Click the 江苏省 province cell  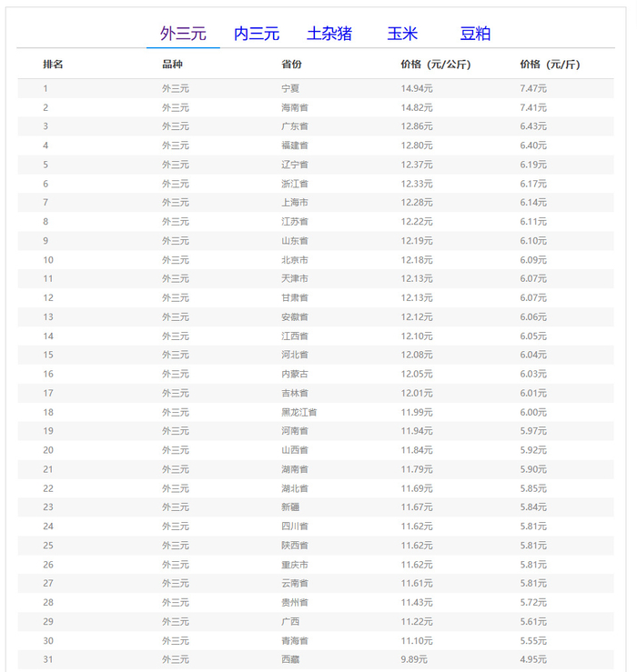(x=295, y=222)
